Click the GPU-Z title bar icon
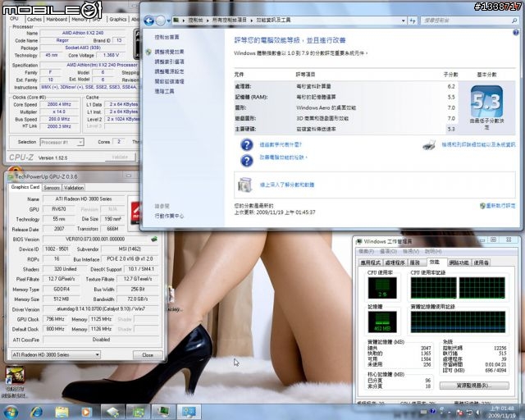This screenshot has width=525, height=420. click(x=11, y=176)
